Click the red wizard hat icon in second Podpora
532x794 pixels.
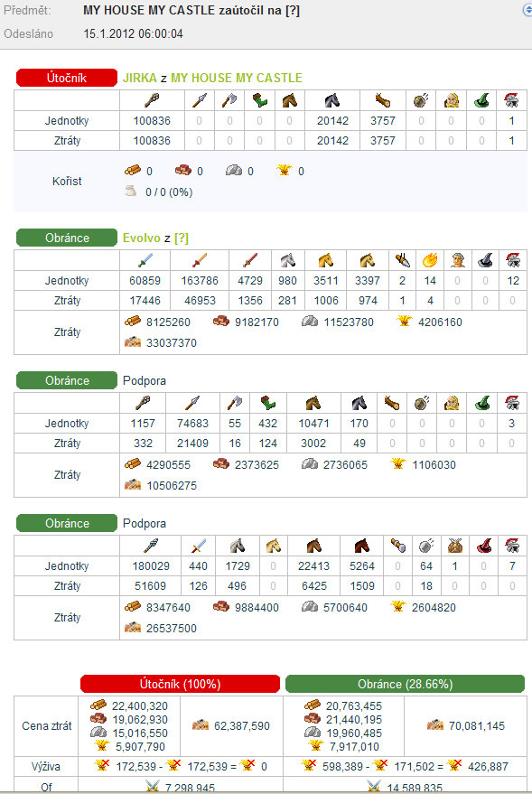(484, 546)
